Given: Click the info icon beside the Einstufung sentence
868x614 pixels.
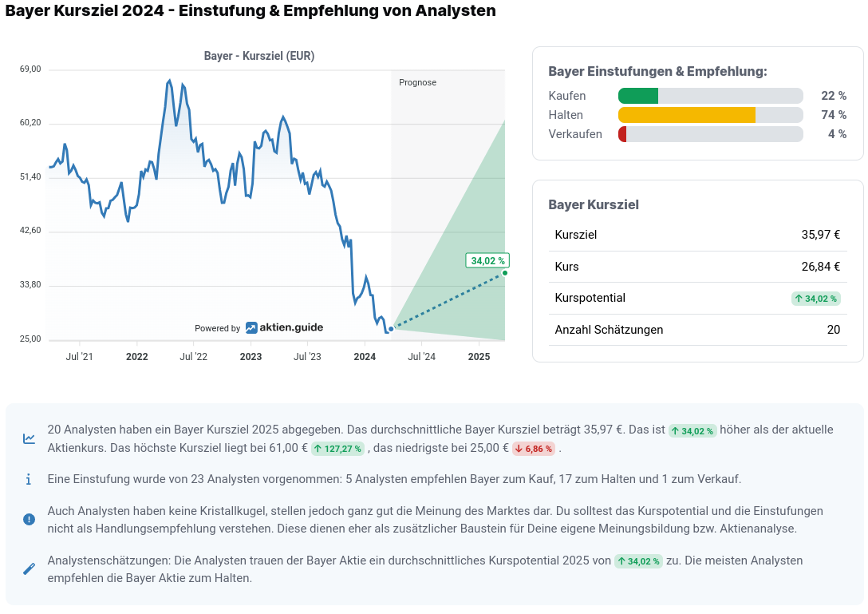Looking at the screenshot, I should pos(29,479).
